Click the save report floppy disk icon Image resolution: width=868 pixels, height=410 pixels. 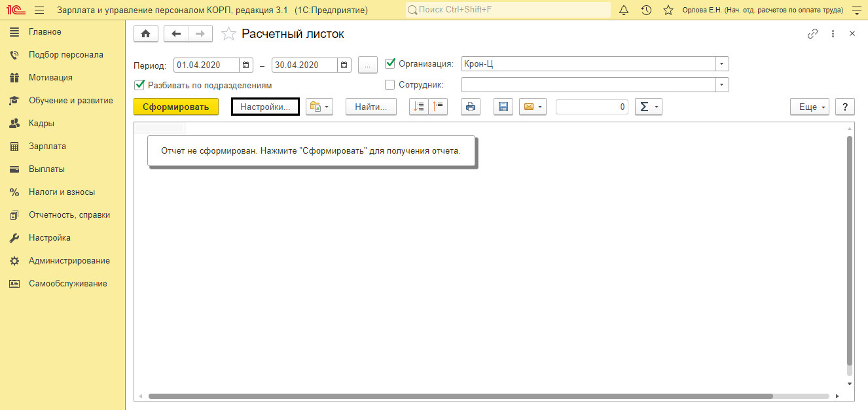503,107
